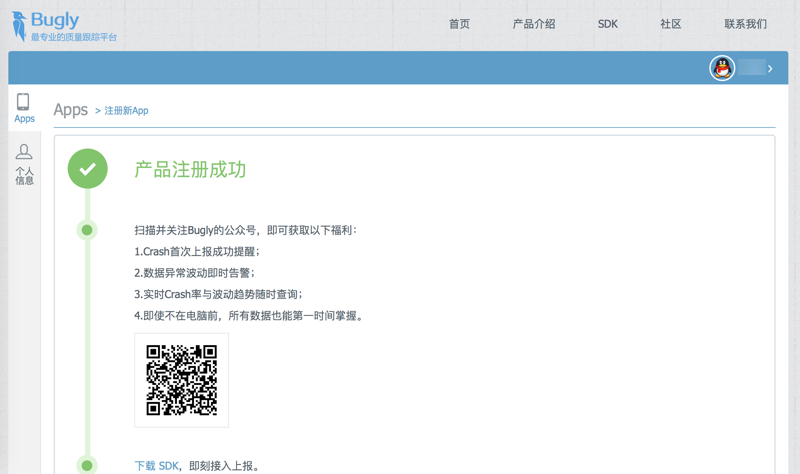Click the 最专业的质量跟踪平台 tagline

tap(74, 37)
